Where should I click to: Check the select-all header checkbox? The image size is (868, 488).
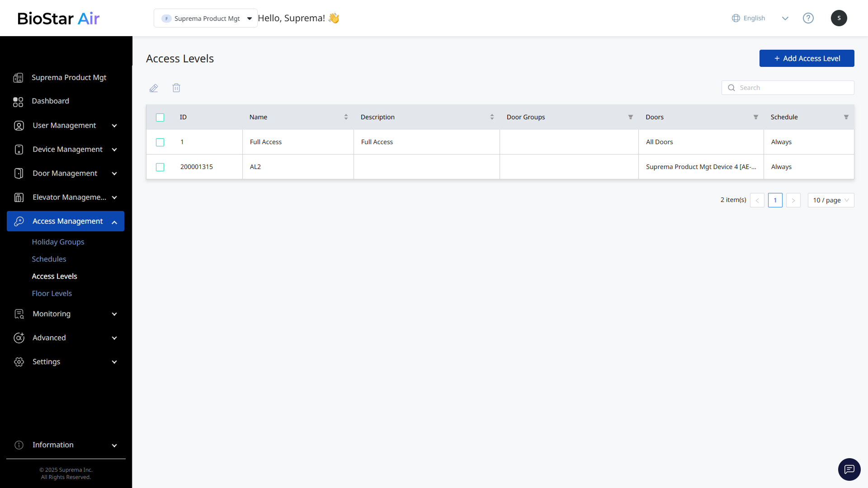[160, 117]
